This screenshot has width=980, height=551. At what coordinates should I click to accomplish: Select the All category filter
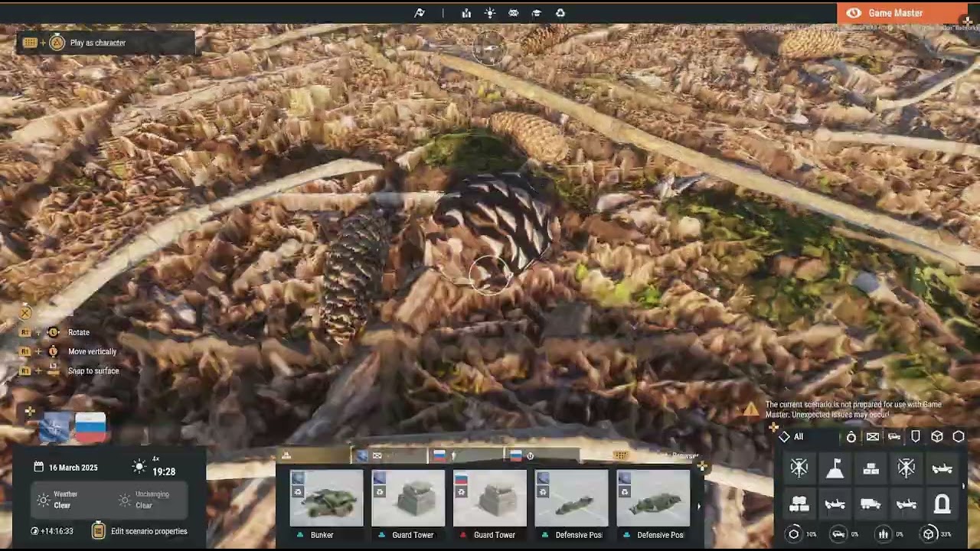(791, 437)
